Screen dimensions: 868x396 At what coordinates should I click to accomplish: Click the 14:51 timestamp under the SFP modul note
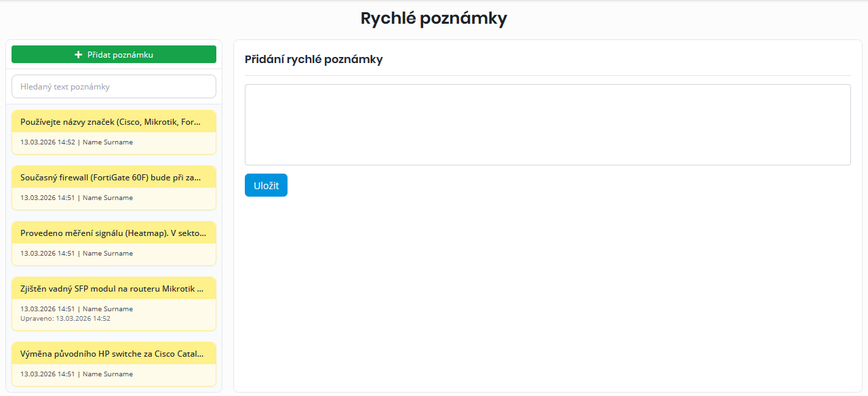pyautogui.click(x=47, y=309)
